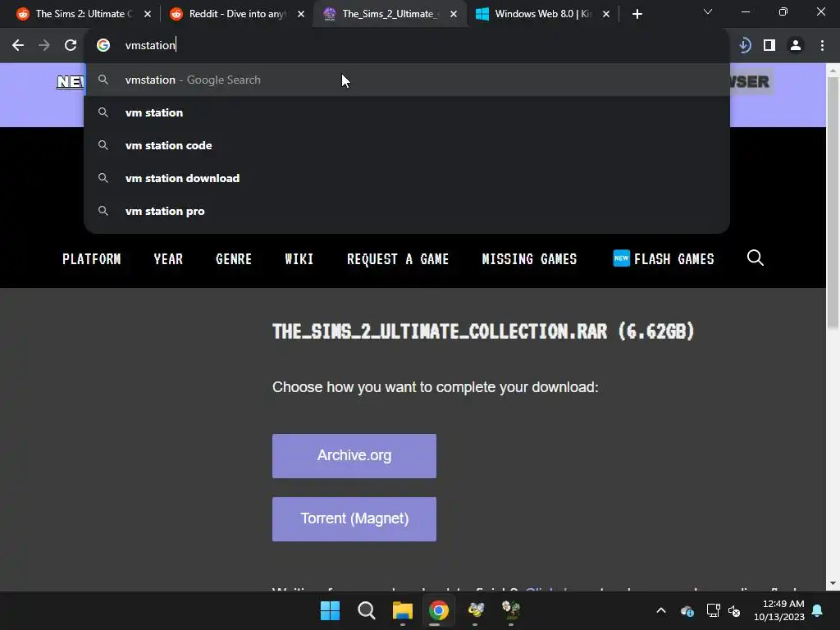Image resolution: width=840 pixels, height=630 pixels.
Task: Open the Chrome downloads icon
Action: pos(744,46)
